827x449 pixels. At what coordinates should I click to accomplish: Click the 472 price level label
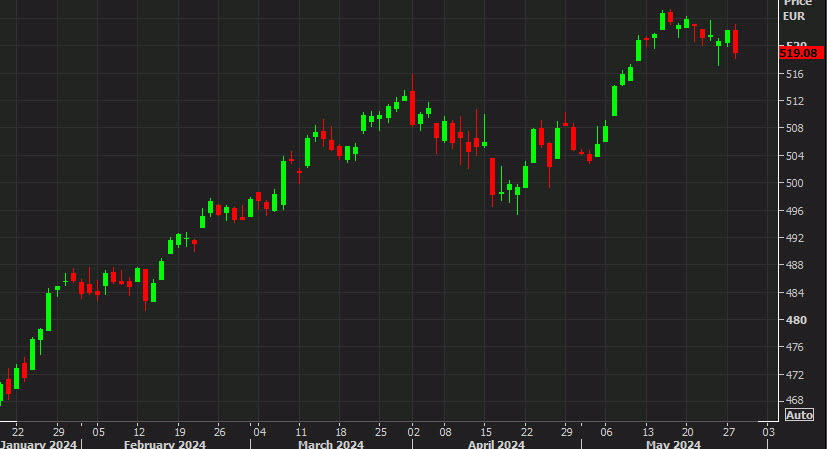click(794, 375)
